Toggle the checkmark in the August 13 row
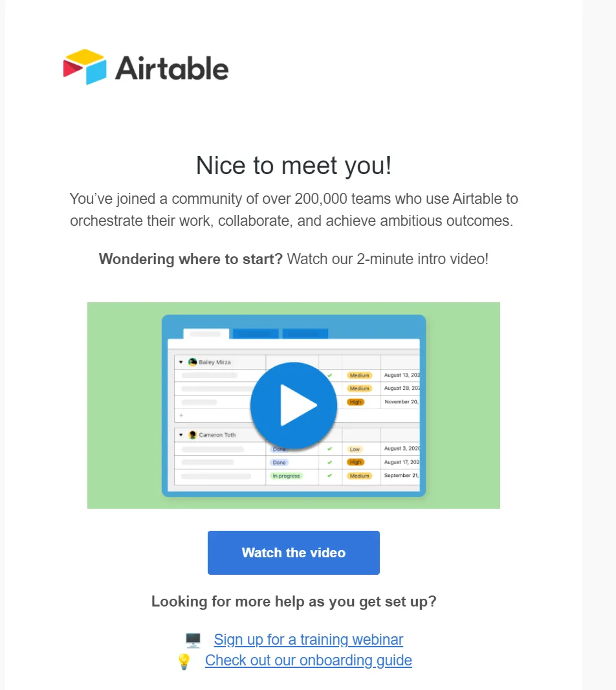The image size is (616, 690). (x=329, y=375)
